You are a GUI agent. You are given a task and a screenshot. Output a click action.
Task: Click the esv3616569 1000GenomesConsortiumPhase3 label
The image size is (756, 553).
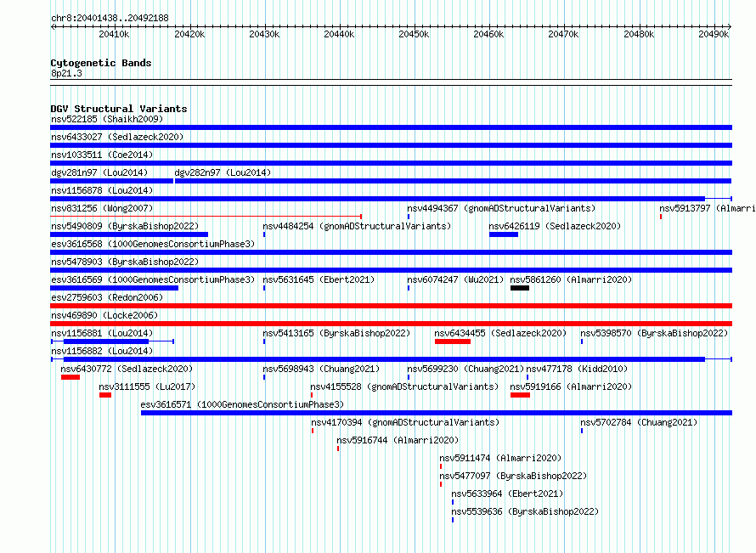[x=153, y=279]
